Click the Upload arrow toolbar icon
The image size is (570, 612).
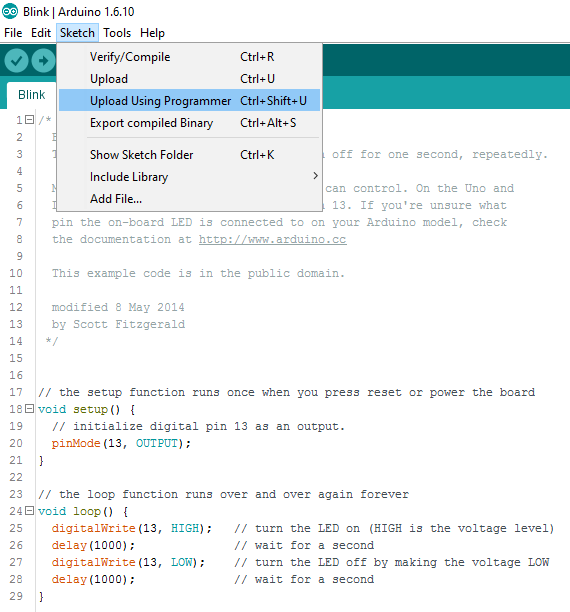pyautogui.click(x=43, y=61)
